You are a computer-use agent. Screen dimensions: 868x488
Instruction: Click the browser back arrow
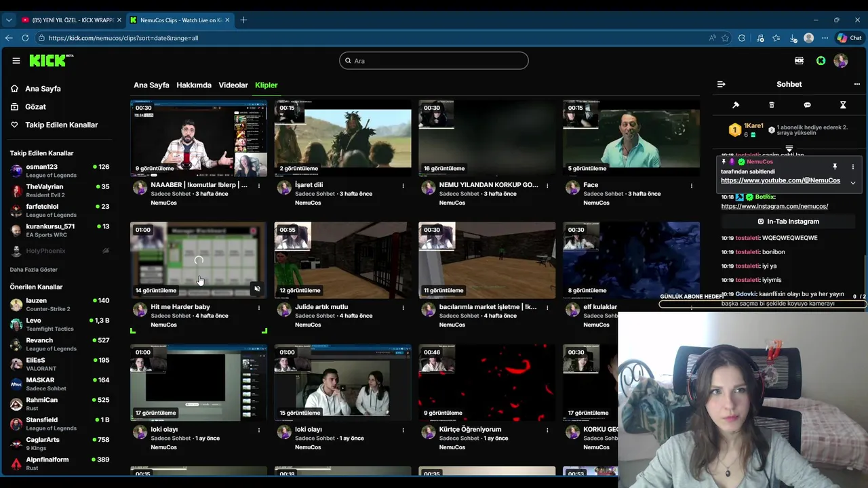coord(9,38)
